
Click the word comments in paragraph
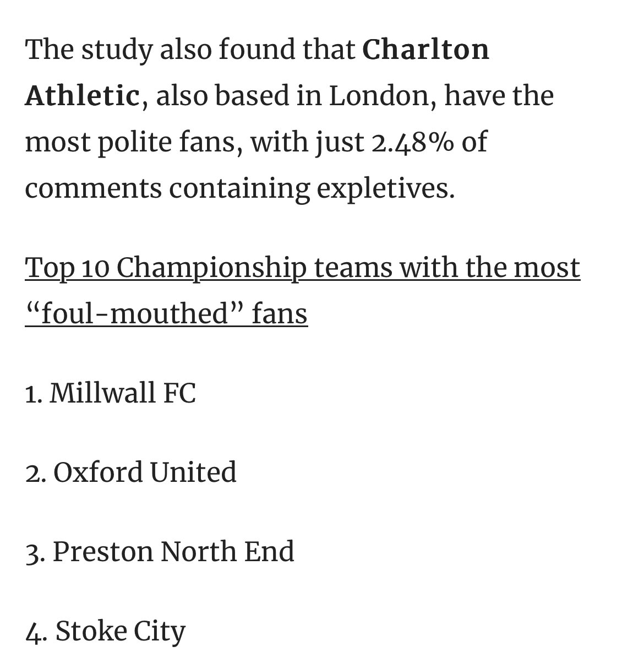[x=94, y=189]
